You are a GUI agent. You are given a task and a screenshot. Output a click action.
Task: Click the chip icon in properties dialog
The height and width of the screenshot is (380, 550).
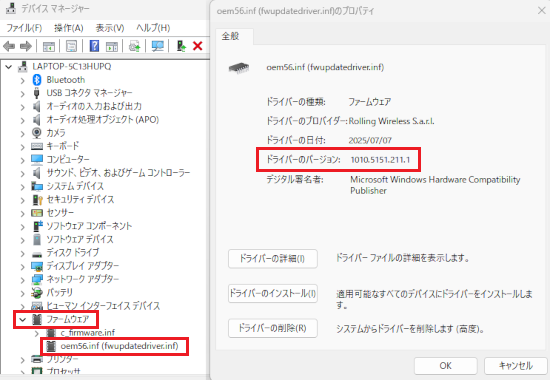point(239,67)
